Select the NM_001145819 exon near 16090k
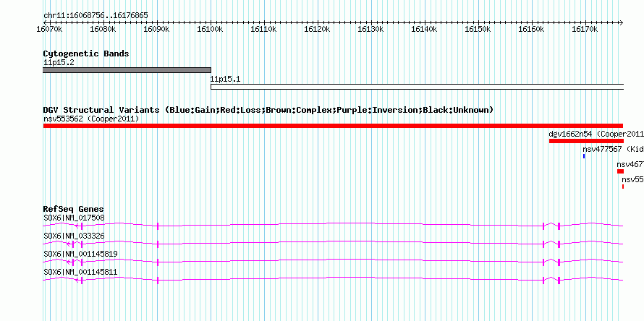644x321 pixels. (x=158, y=262)
